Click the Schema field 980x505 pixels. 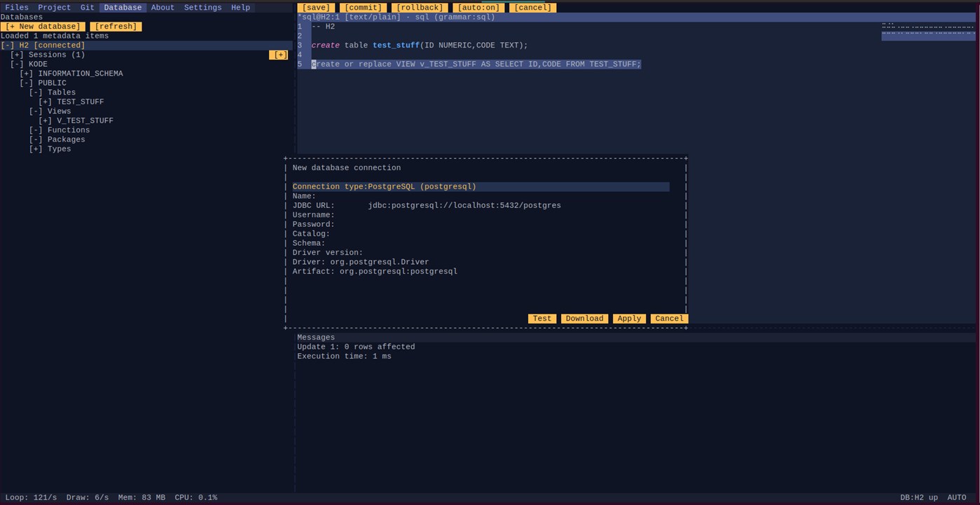(x=481, y=244)
